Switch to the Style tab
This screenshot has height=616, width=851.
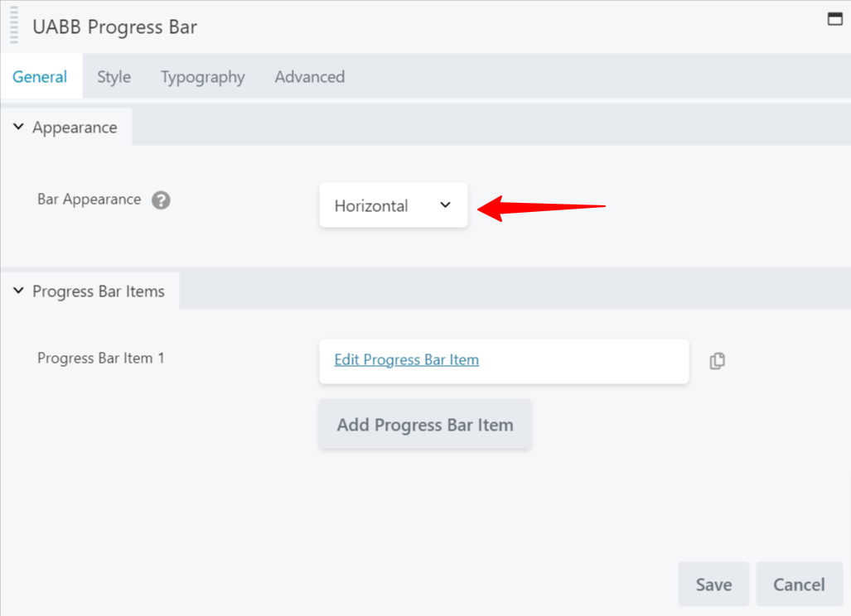click(x=114, y=77)
